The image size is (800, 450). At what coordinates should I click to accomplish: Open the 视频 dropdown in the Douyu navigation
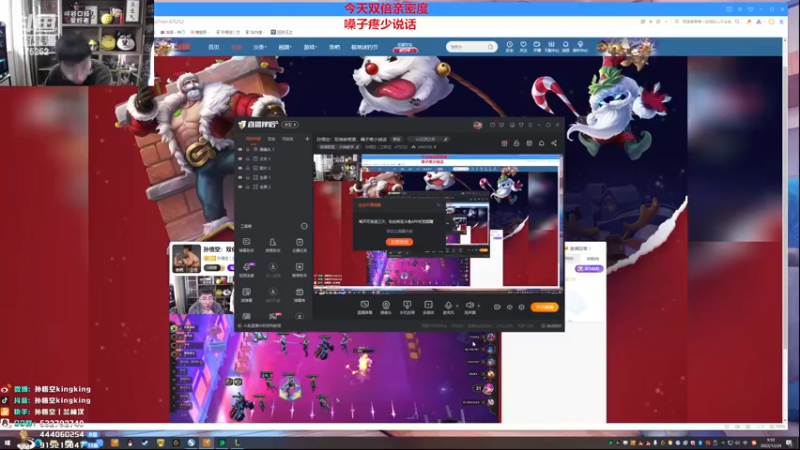pyautogui.click(x=285, y=47)
